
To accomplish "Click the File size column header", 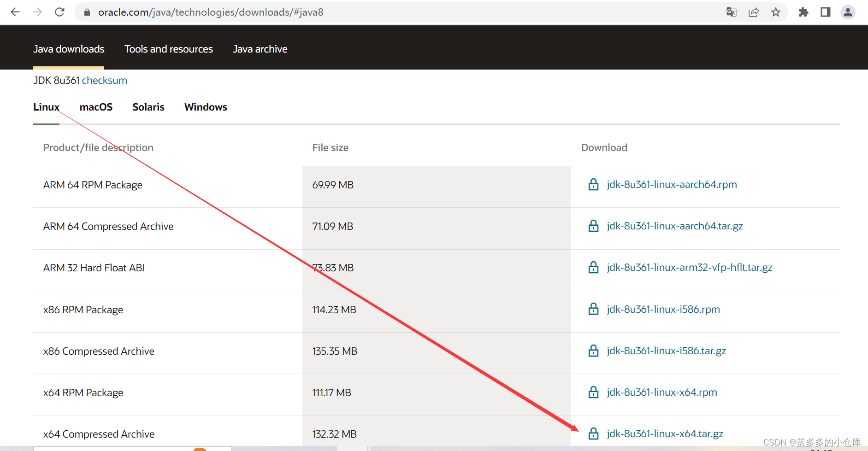I will point(331,147).
